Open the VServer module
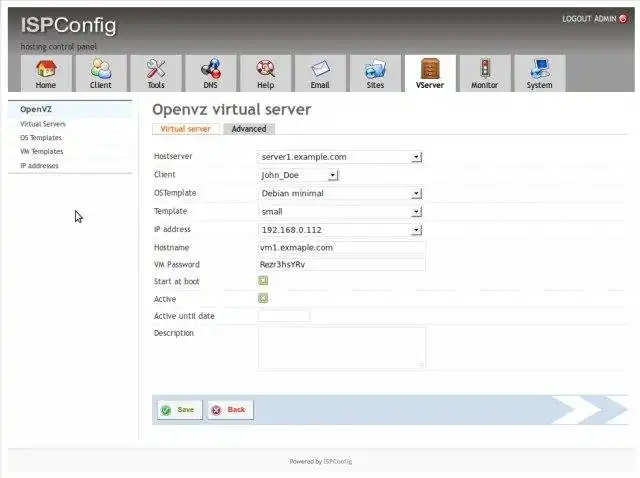Image resolution: width=640 pixels, height=478 pixels. (430, 73)
